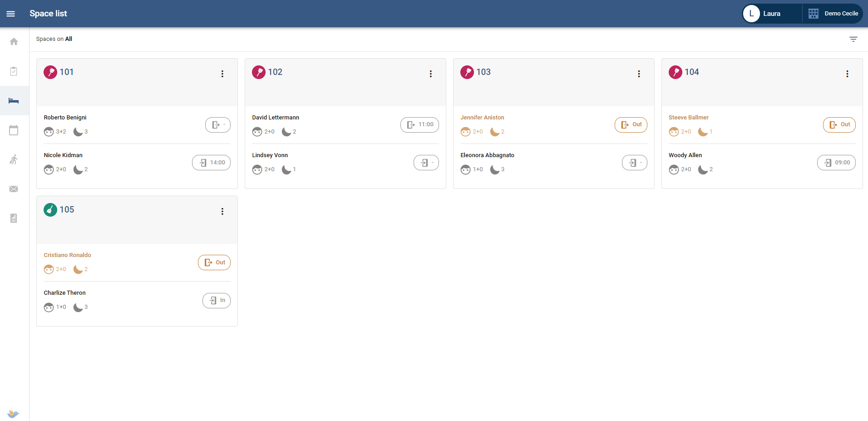
Task: Open room 102 three-dot options menu
Action: coord(430,74)
